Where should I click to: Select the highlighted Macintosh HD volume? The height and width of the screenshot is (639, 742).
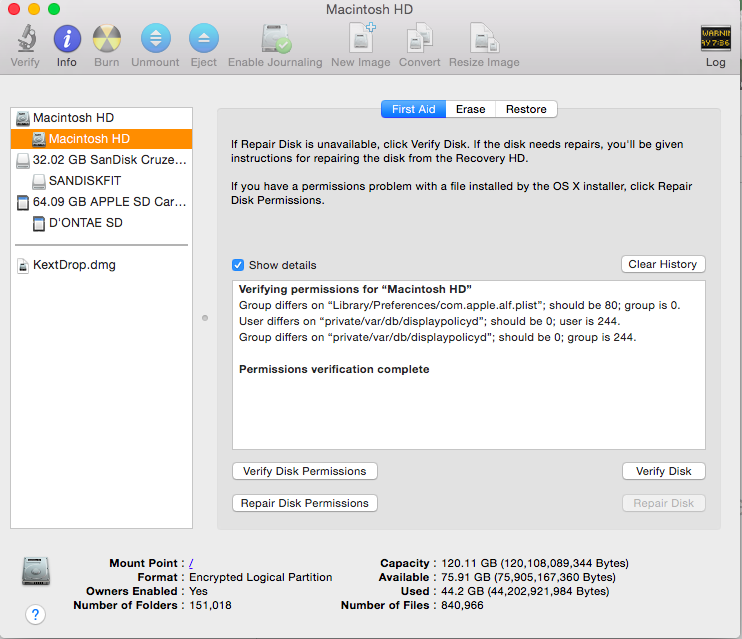[101, 139]
